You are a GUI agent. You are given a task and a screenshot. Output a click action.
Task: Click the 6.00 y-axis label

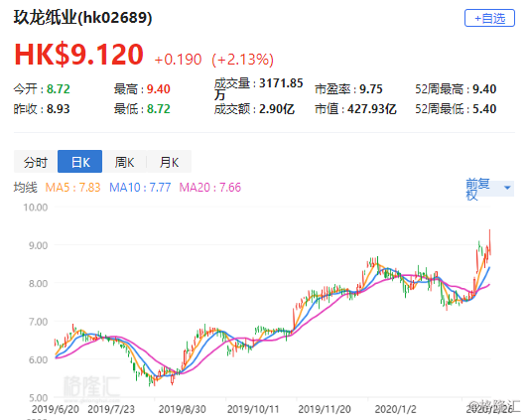38,359
